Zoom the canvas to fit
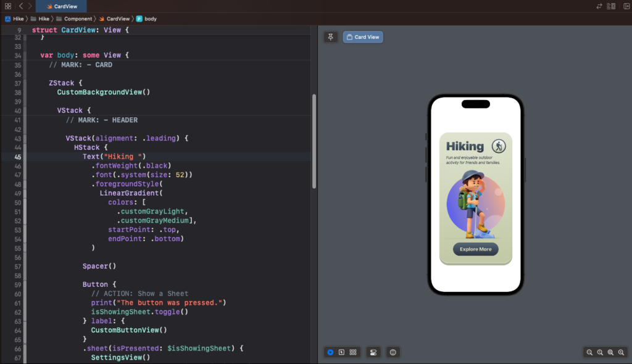Screen dimensions: 632x364 coord(610,352)
